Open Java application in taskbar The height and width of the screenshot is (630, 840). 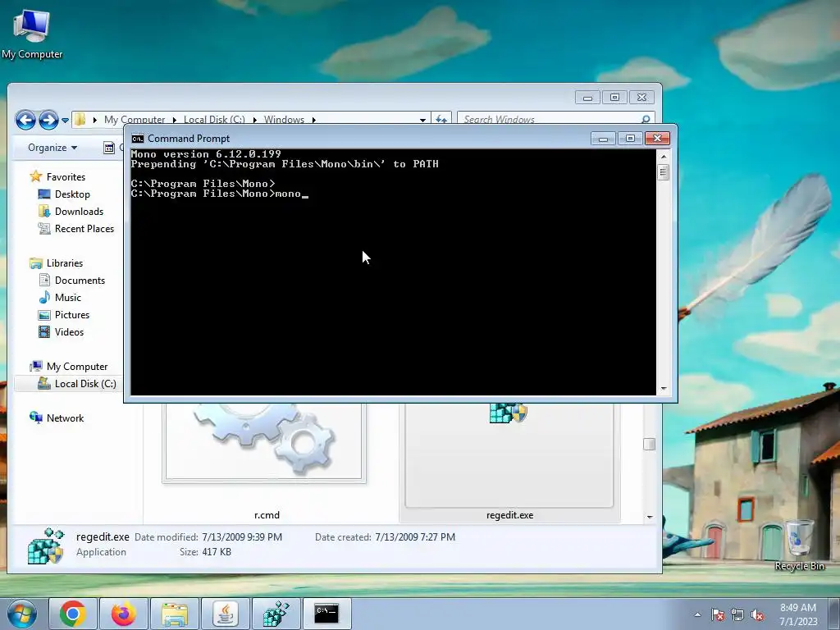[226, 614]
